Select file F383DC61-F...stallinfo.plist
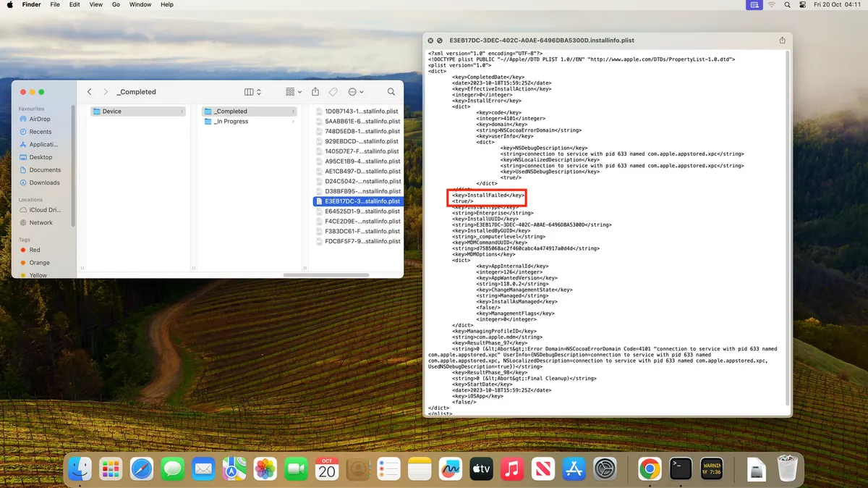Screen dimensions: 868x488 [357, 232]
